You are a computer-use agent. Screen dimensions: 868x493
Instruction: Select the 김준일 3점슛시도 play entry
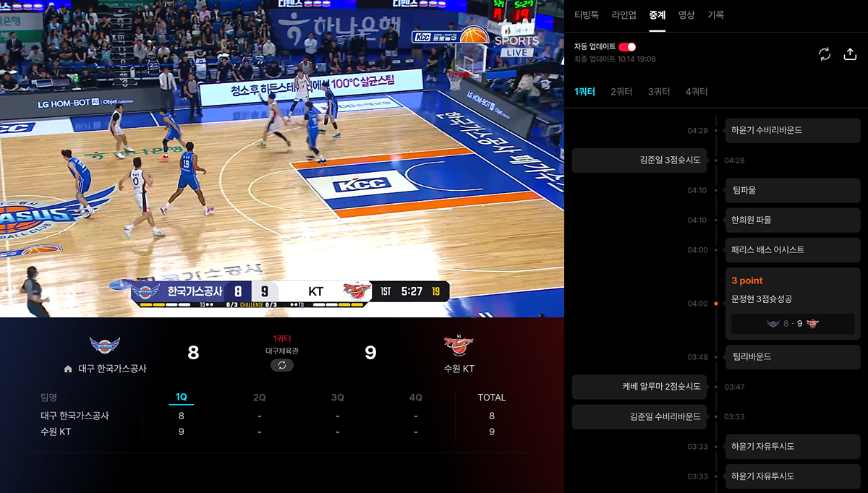639,160
